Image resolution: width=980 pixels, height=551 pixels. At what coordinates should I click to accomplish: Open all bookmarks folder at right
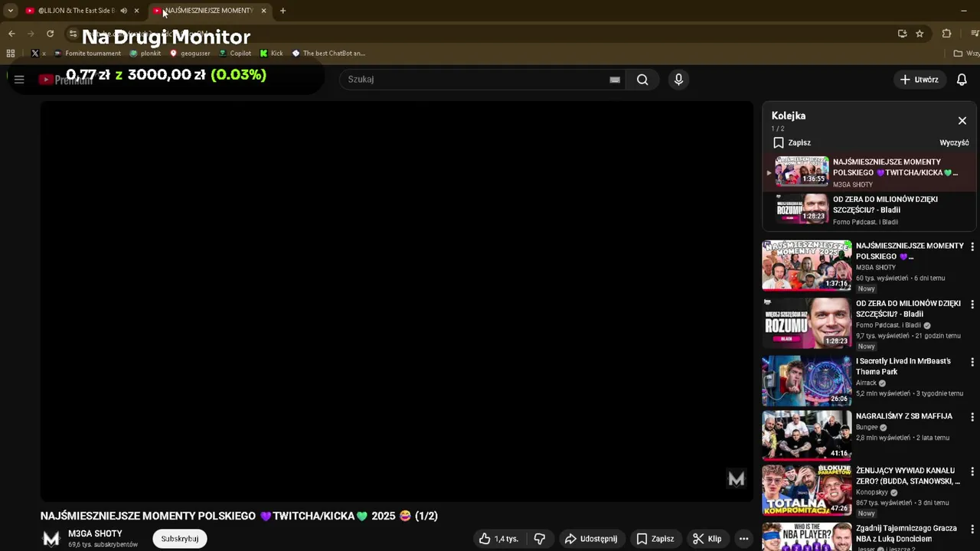click(966, 54)
